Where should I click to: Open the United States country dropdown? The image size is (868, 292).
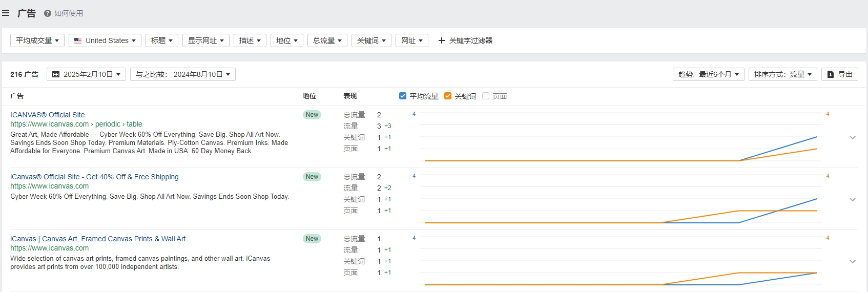point(105,40)
